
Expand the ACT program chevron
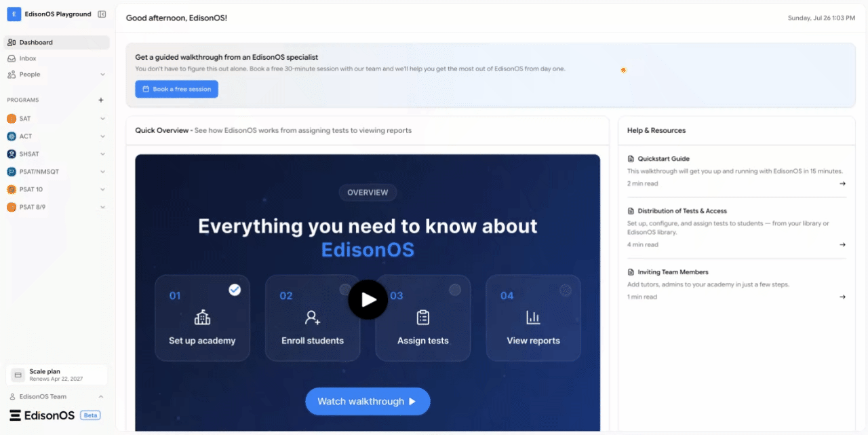point(102,136)
